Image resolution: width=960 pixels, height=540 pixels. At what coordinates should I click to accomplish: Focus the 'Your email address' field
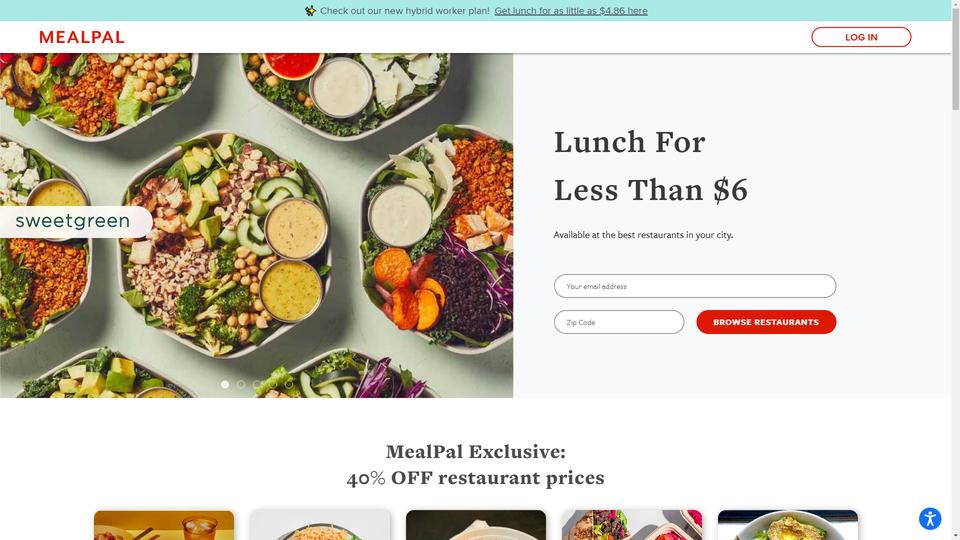click(x=694, y=286)
